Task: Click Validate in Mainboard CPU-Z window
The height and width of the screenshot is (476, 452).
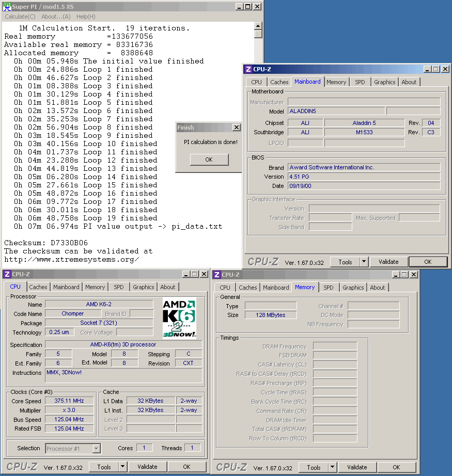Action: point(388,262)
